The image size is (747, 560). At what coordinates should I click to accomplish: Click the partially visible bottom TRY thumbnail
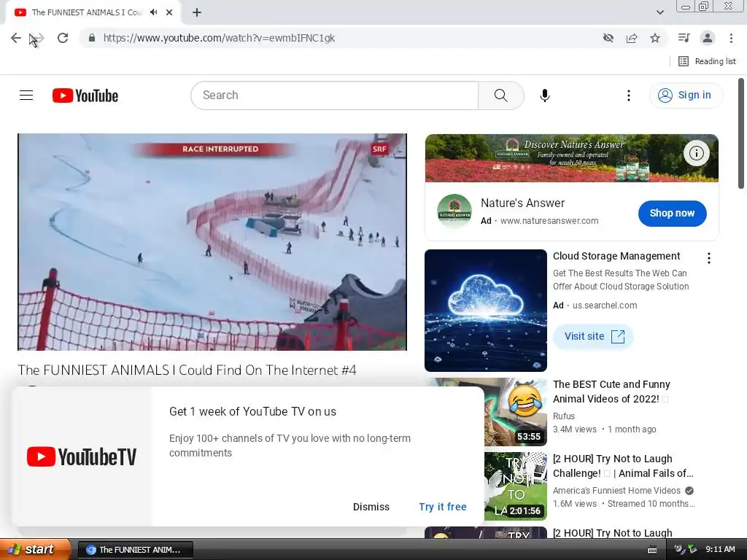(485, 532)
